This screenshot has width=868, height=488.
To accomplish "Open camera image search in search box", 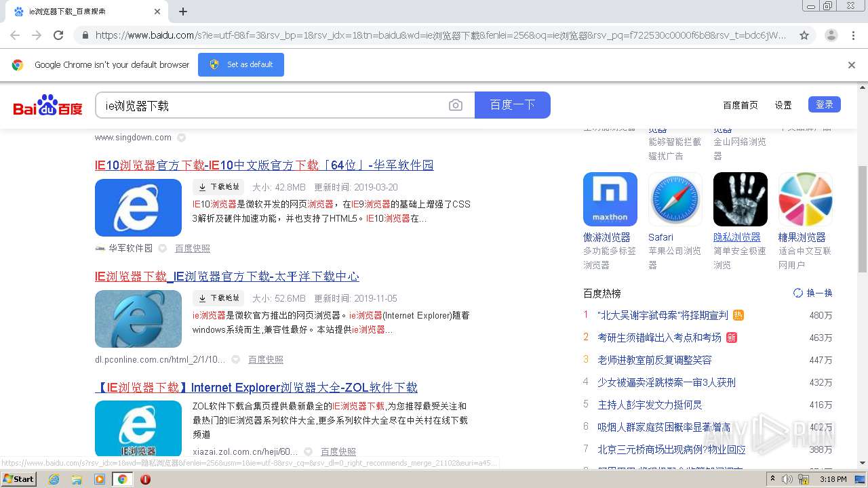I will [x=456, y=105].
